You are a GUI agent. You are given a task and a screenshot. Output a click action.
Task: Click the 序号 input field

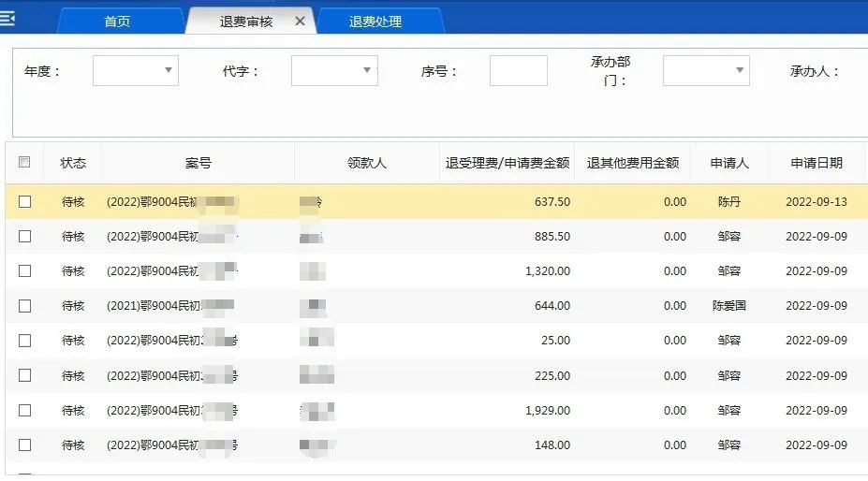click(518, 70)
